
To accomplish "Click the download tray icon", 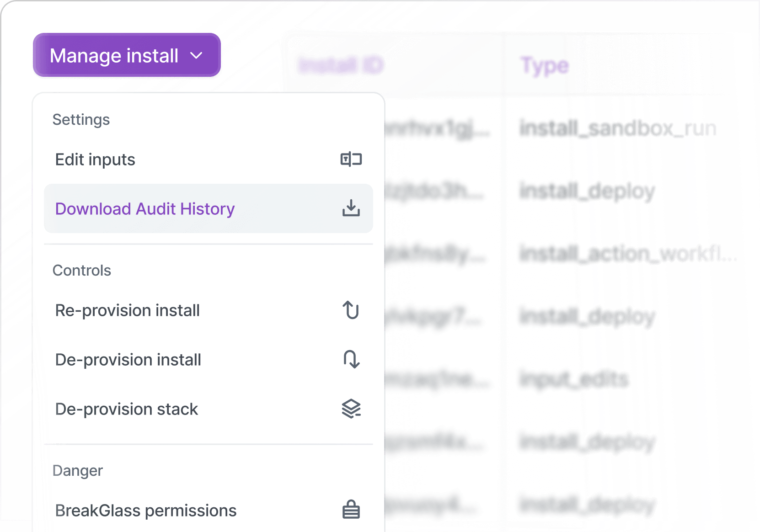I will pyautogui.click(x=351, y=208).
